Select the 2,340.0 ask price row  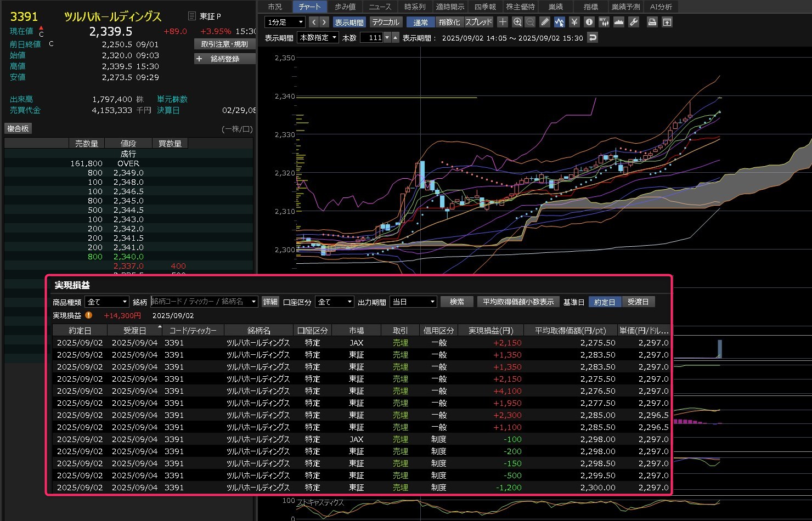(x=128, y=257)
